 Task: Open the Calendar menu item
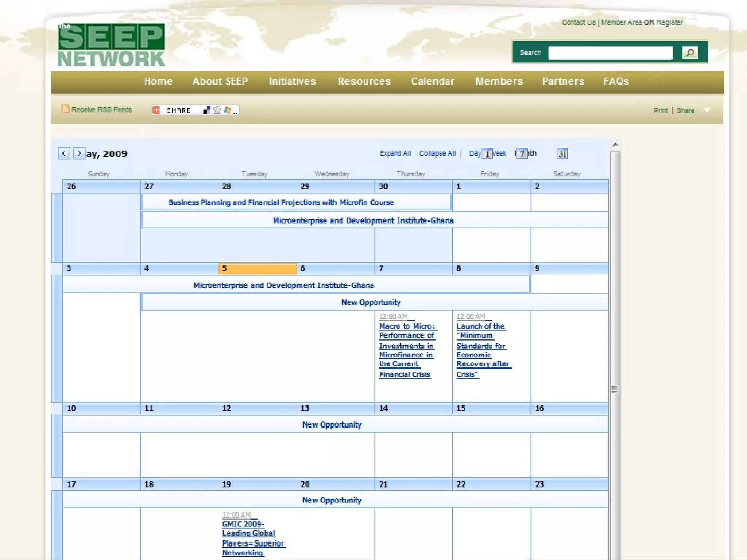[x=433, y=81]
